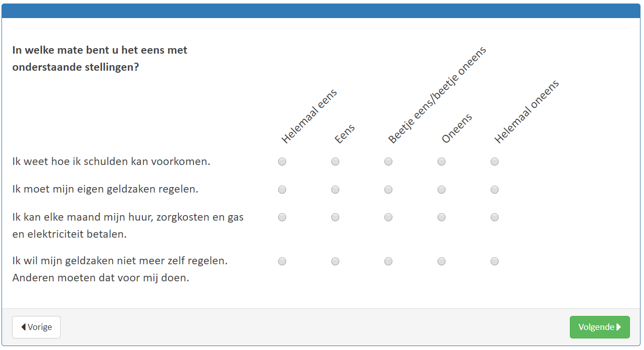Pick 'Helemaal oneens' for 'niet meer zelf regelen'
The height and width of the screenshot is (350, 644).
[x=495, y=261]
